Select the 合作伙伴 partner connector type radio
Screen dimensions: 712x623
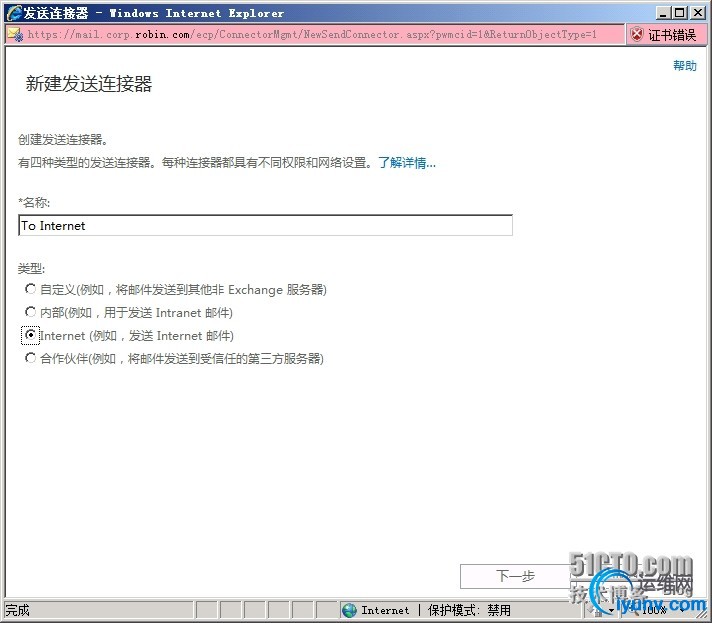click(30, 358)
